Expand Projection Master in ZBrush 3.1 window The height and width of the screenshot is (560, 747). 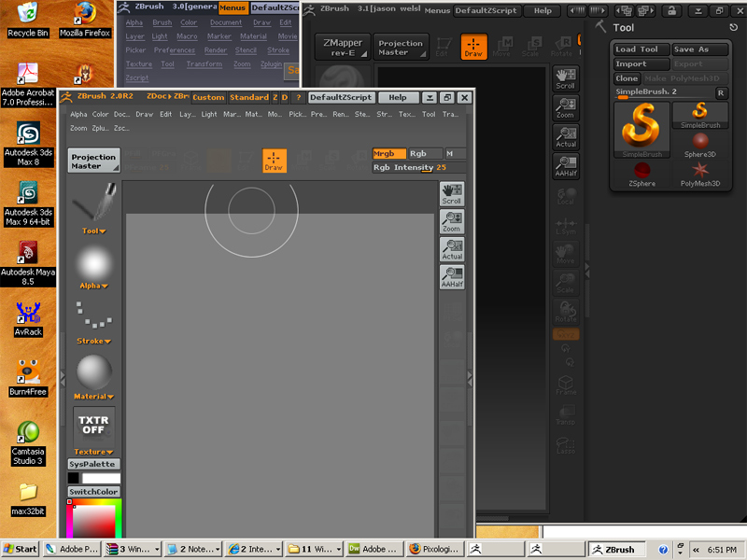point(401,48)
